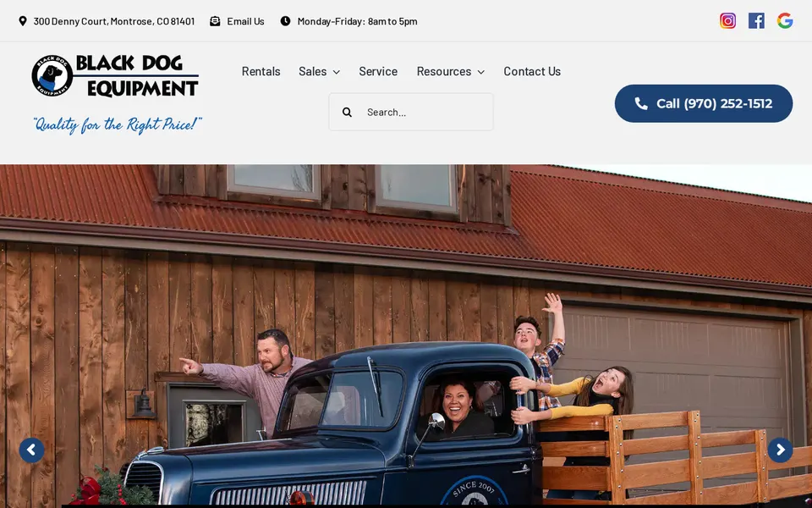The width and height of the screenshot is (812, 508).
Task: Click the clock hours icon
Action: tap(285, 20)
